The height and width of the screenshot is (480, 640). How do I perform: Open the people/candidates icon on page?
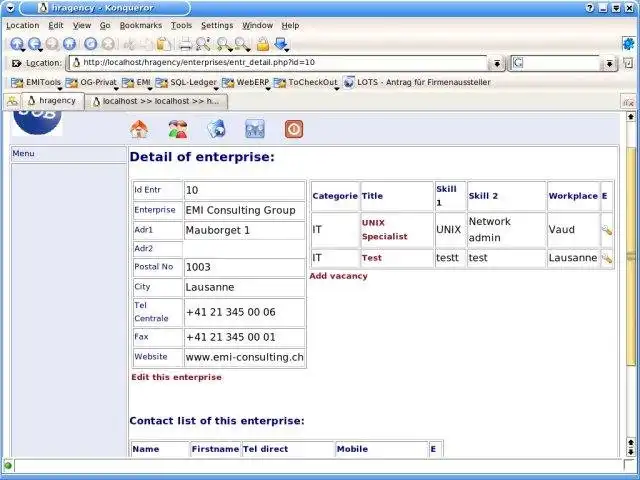(x=178, y=129)
